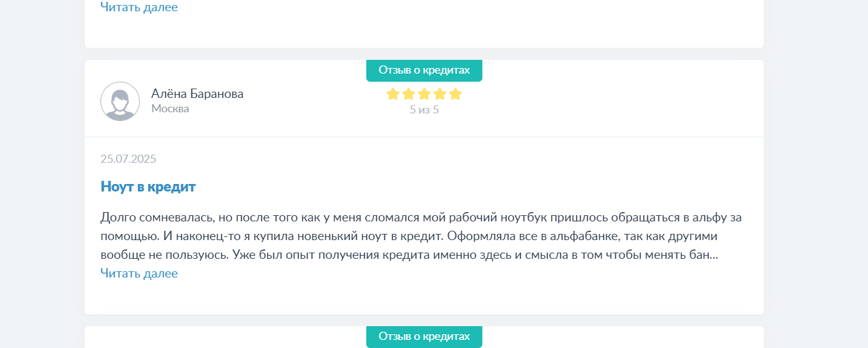The image size is (868, 348).
Task: Select the third rating star
Action: point(424,94)
